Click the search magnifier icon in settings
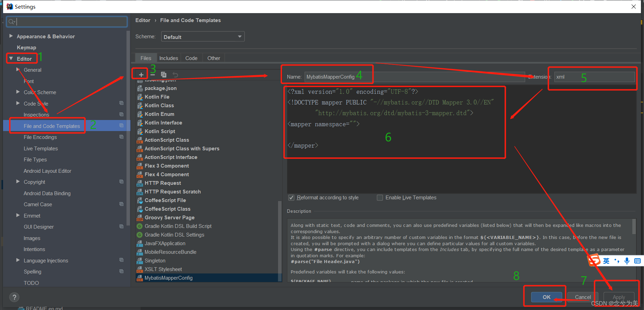The image size is (644, 310). pos(12,22)
